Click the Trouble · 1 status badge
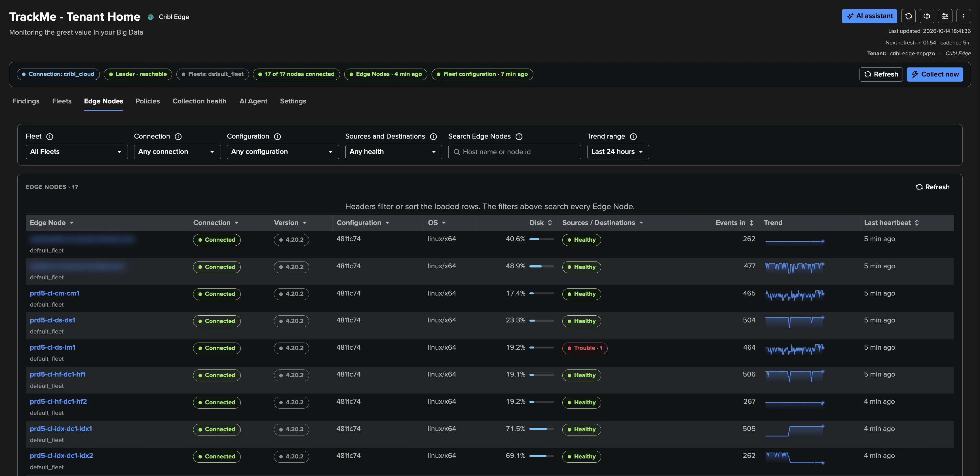Screen dimensions: 980x476 click(x=585, y=348)
